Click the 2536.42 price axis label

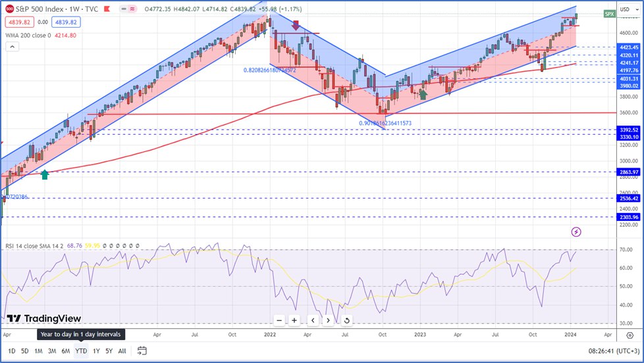click(629, 198)
